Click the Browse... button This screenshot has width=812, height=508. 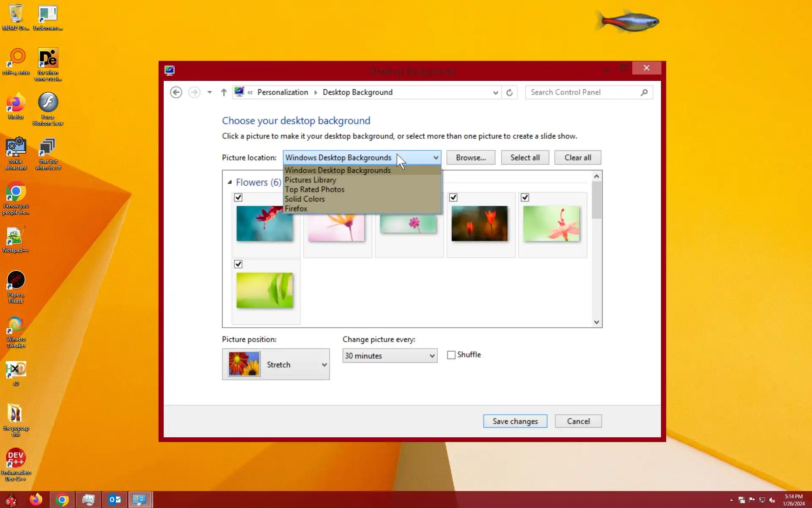tap(470, 157)
